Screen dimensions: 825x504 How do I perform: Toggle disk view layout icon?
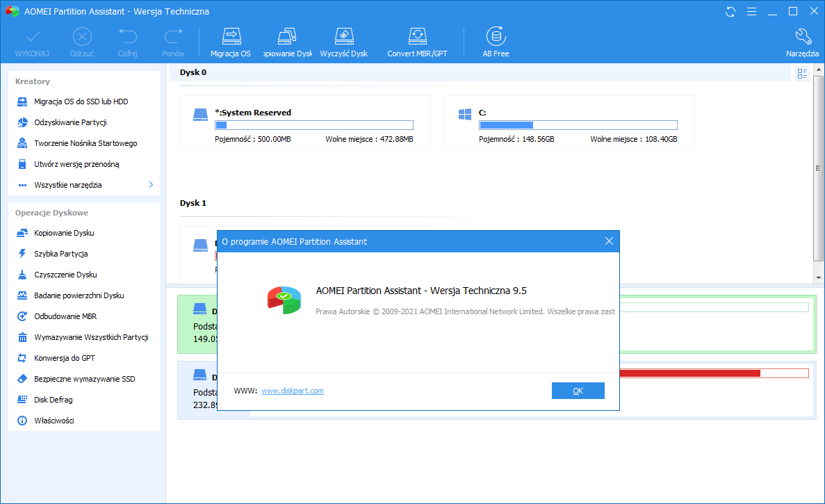click(802, 74)
